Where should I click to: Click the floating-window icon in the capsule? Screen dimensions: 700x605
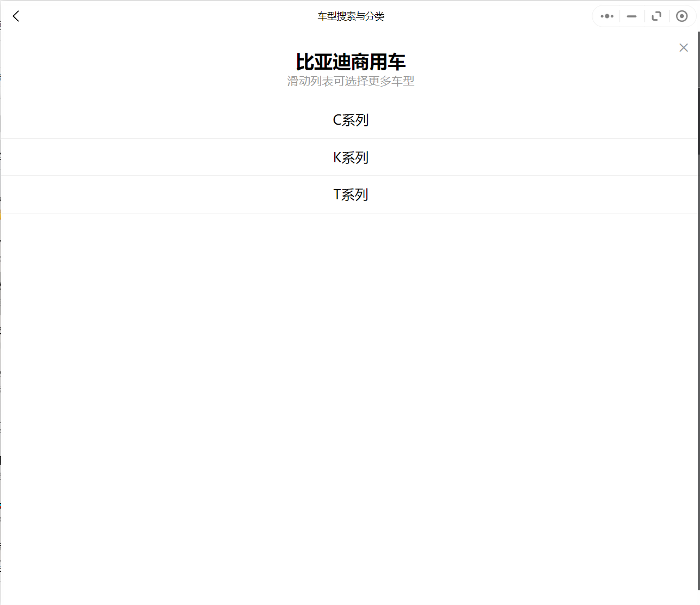coord(656,16)
